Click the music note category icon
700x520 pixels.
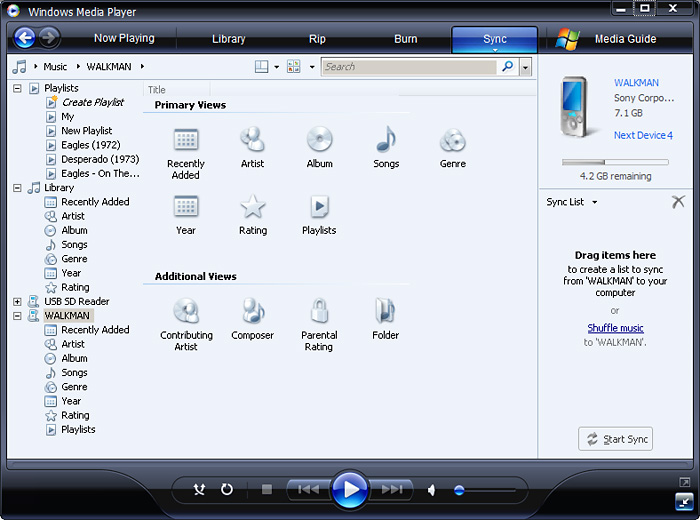click(x=20, y=67)
